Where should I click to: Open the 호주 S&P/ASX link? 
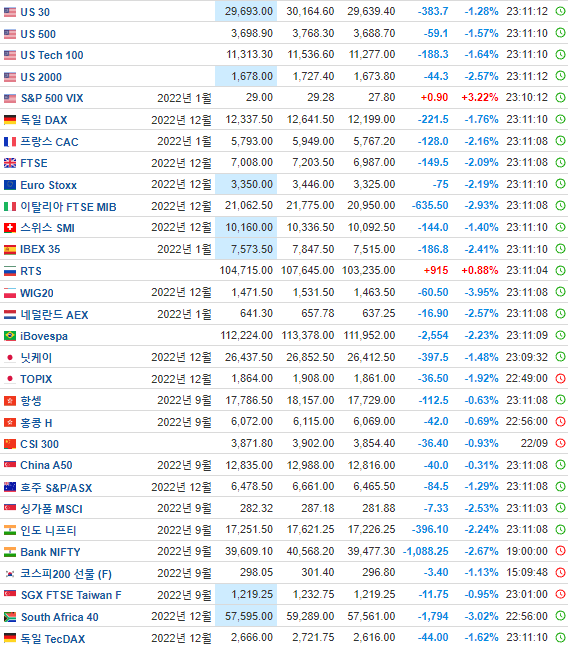pyautogui.click(x=56, y=487)
